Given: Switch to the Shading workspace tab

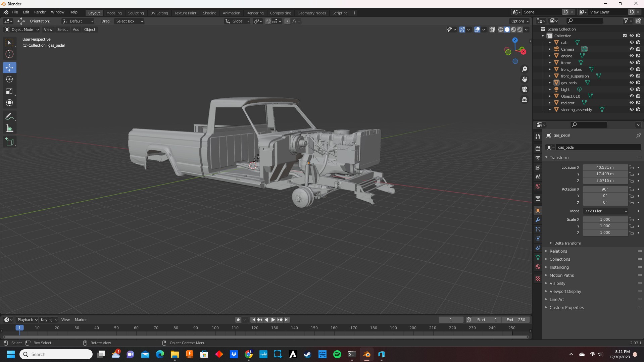Looking at the screenshot, I should 209,13.
